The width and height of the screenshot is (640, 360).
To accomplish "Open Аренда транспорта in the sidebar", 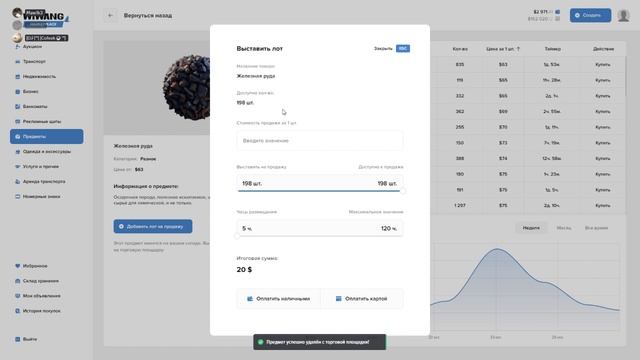I will pos(40,182).
